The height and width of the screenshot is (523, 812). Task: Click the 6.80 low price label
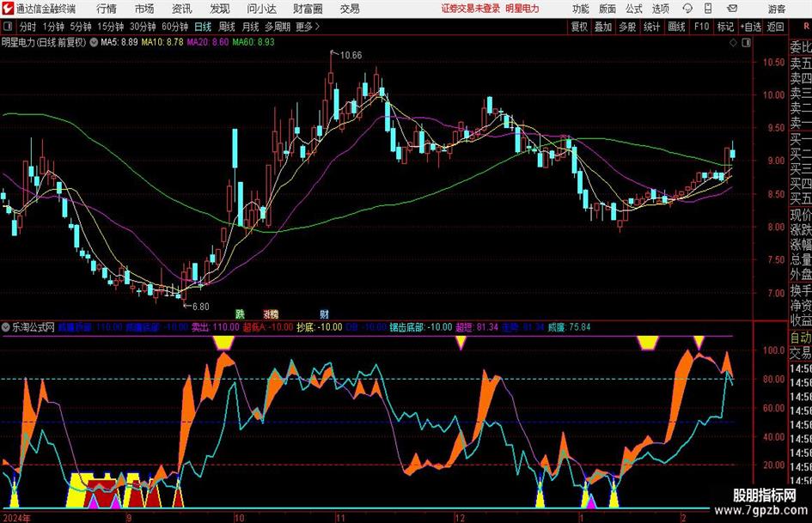click(x=200, y=307)
